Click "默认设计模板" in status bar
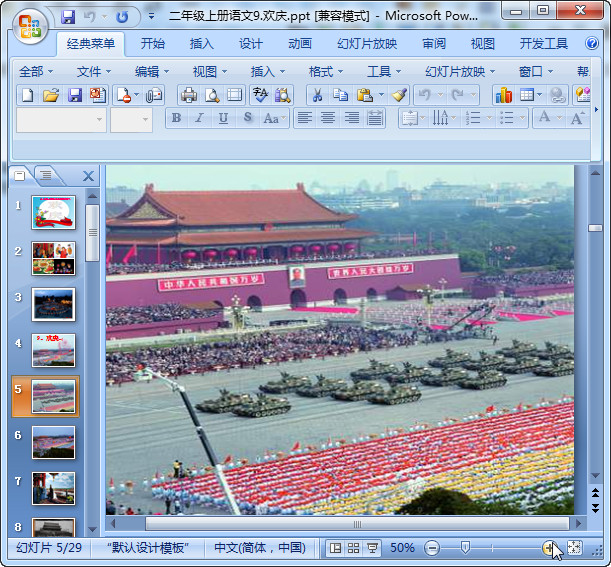611x567 pixels. pyautogui.click(x=148, y=548)
